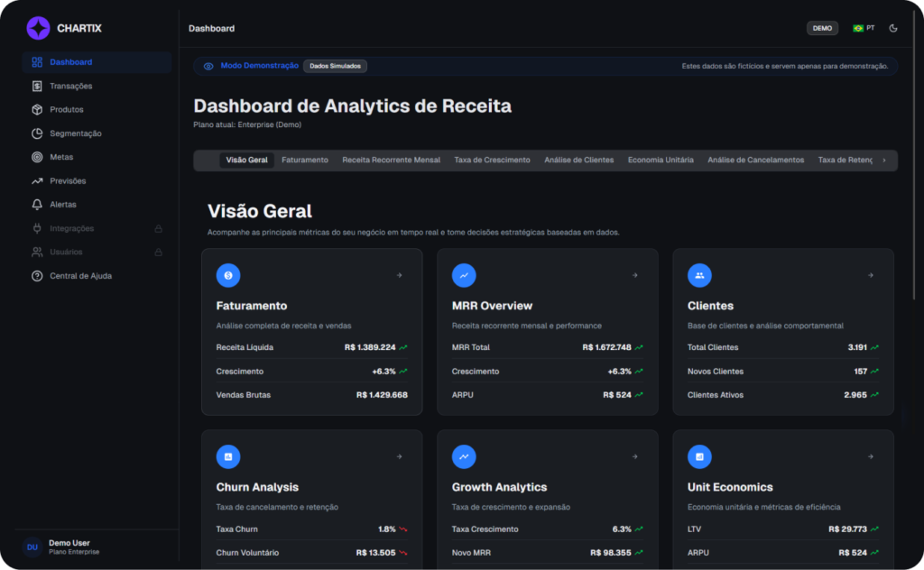Click the Dados Simulados badge

(335, 66)
